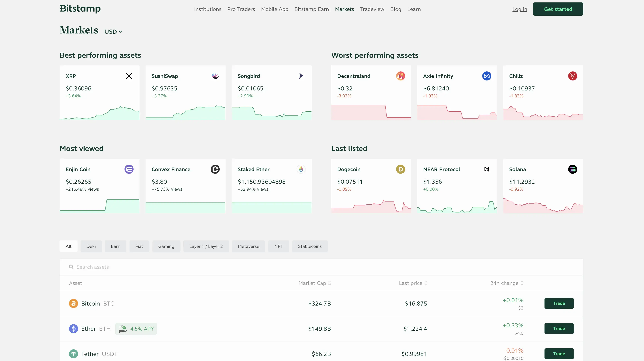Image resolution: width=644 pixels, height=361 pixels.
Task: Click the Solana black logo icon
Action: click(573, 169)
